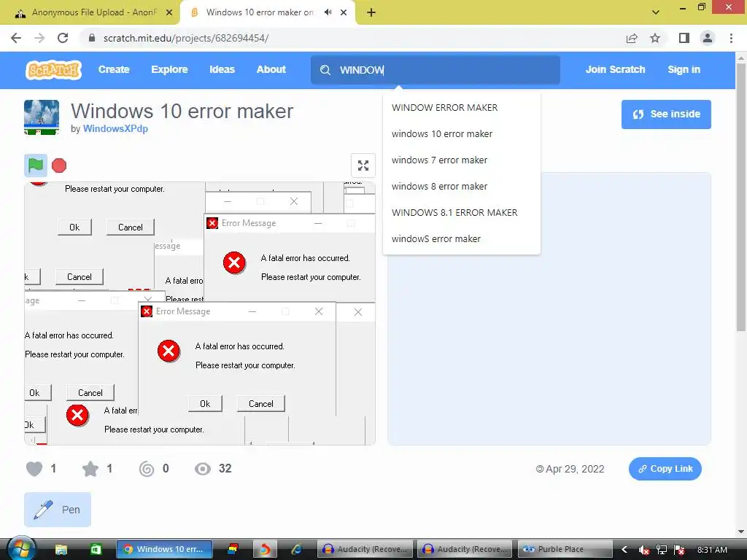Click the 8:31 AM taskbar clock
The width and height of the screenshot is (747, 560).
(712, 550)
